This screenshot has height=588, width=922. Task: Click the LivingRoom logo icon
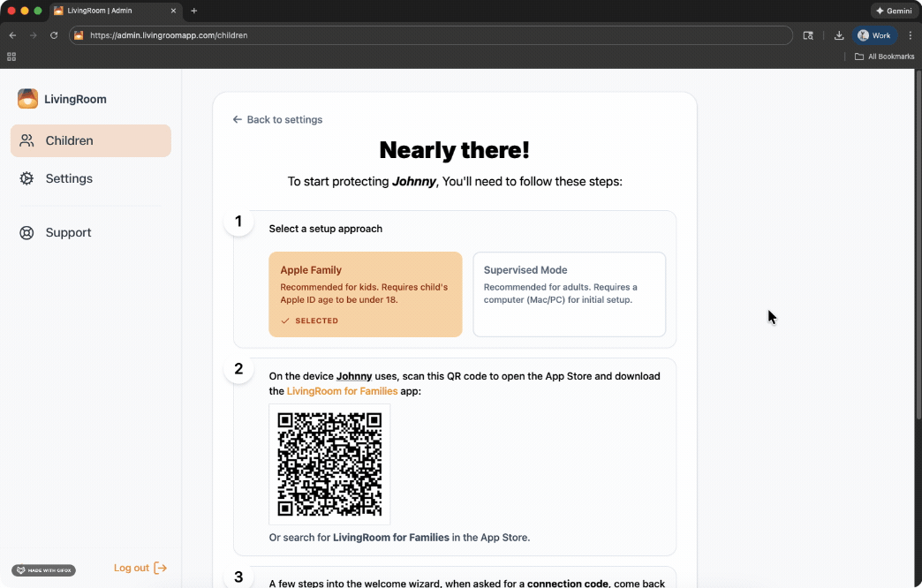pyautogui.click(x=27, y=99)
